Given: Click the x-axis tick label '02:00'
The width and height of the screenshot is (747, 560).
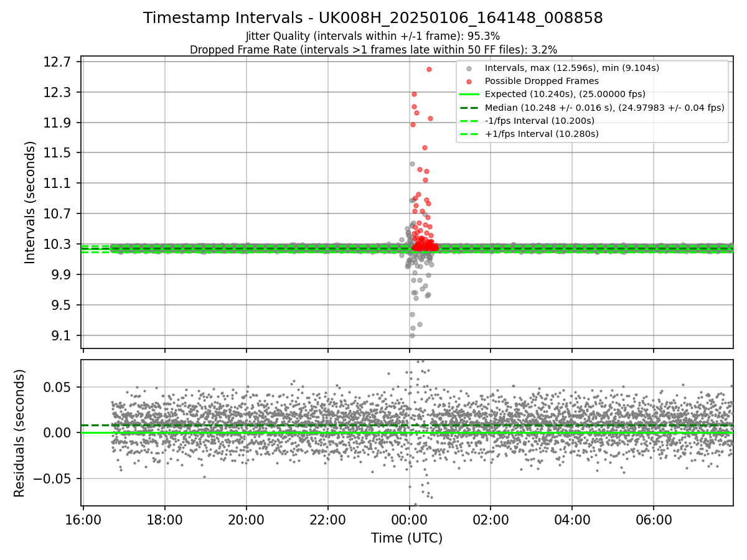Looking at the screenshot, I should [x=491, y=520].
